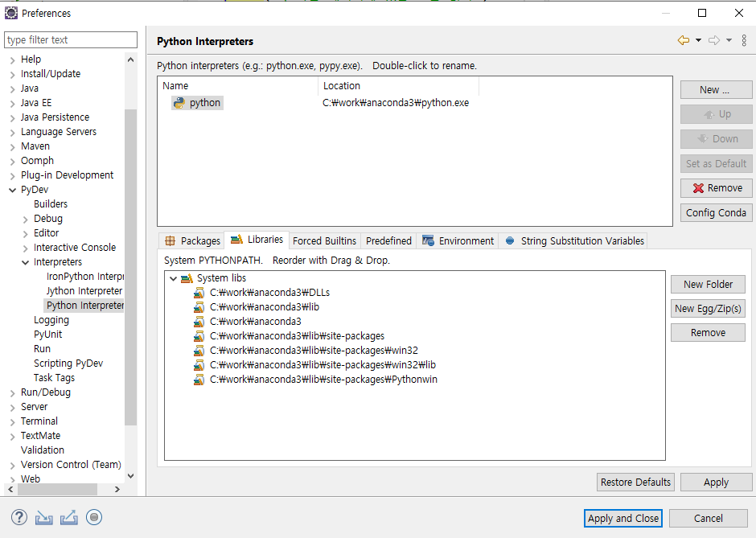Click icon beside anaconda3\lib path

pyautogui.click(x=199, y=307)
